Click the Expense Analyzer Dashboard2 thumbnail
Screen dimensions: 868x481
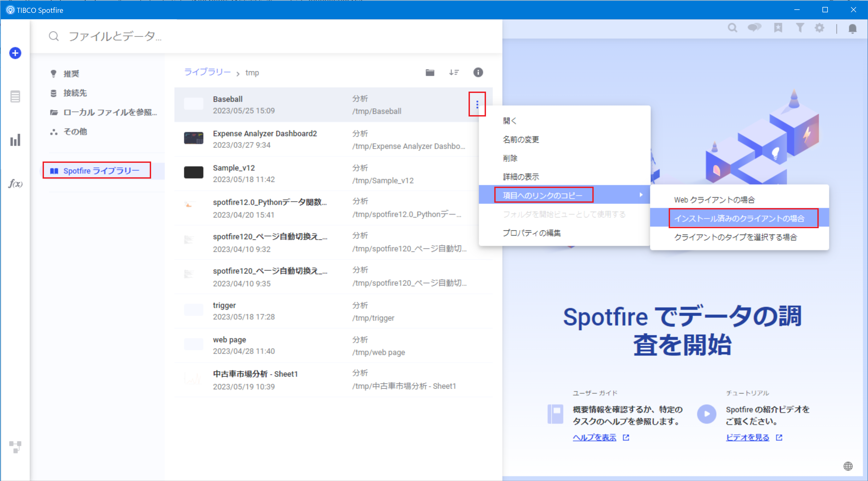(193, 138)
